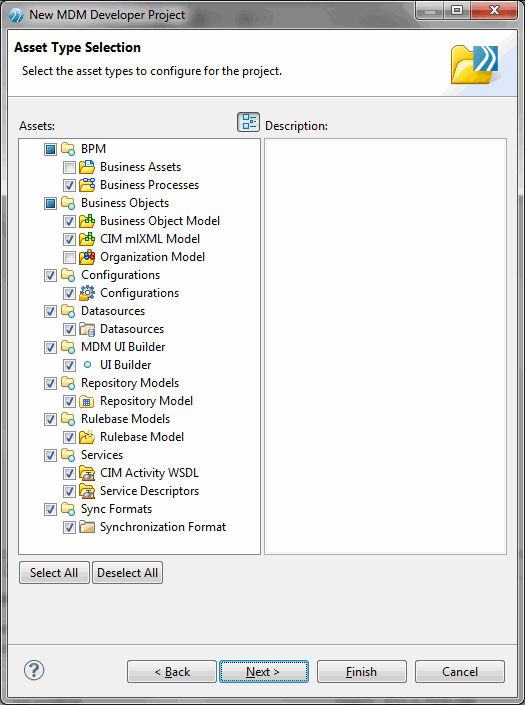Proceed with the Next button
The height and width of the screenshot is (705, 525).
click(263, 672)
